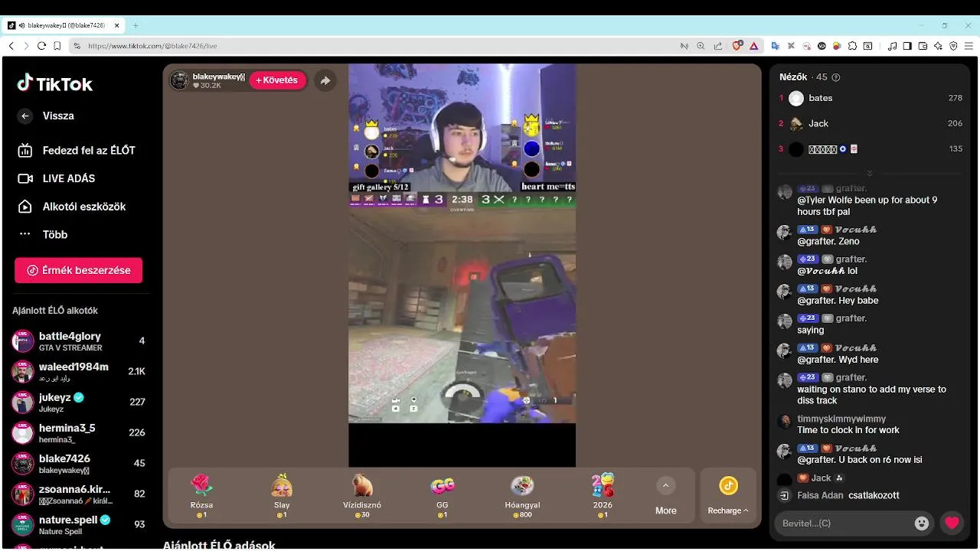Open Brave Shields lion icon
The image size is (980, 551).
click(x=737, y=46)
